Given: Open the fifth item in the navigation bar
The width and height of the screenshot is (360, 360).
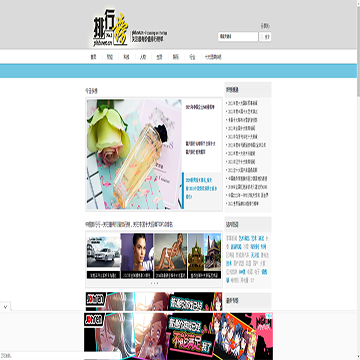Looking at the screenshot, I should click(159, 57).
